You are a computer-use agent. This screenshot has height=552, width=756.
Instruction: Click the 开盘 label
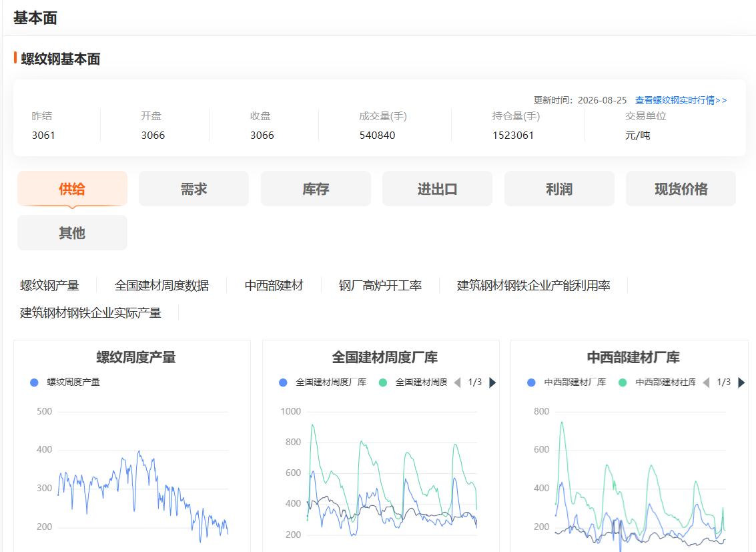[151, 116]
